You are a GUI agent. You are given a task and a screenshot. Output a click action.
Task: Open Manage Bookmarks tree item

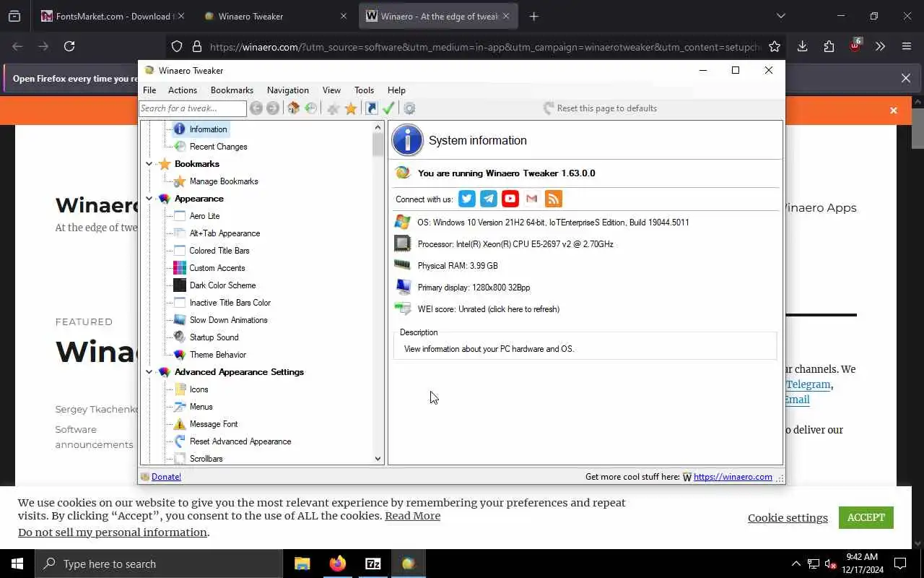(x=216, y=181)
